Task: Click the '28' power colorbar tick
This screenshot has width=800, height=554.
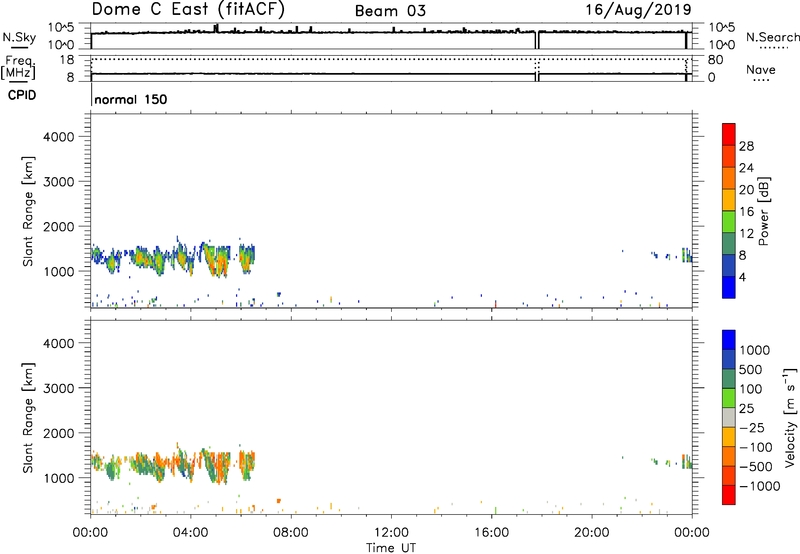Action: [746, 146]
